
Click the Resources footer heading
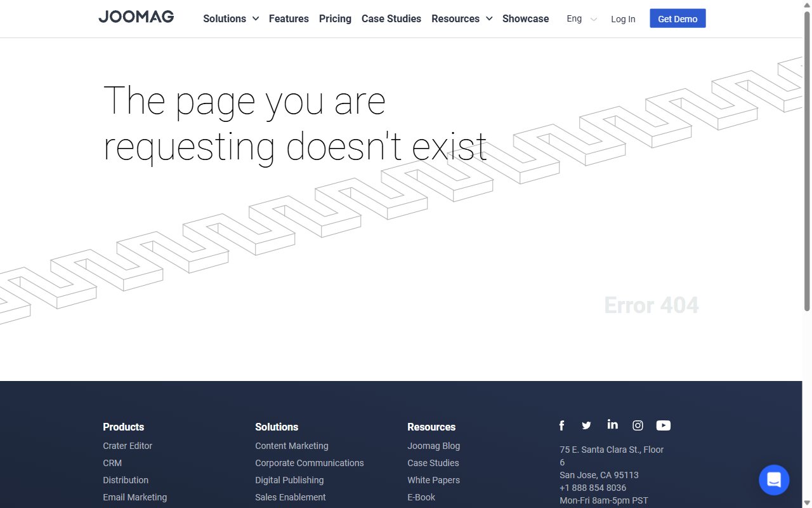coord(431,427)
